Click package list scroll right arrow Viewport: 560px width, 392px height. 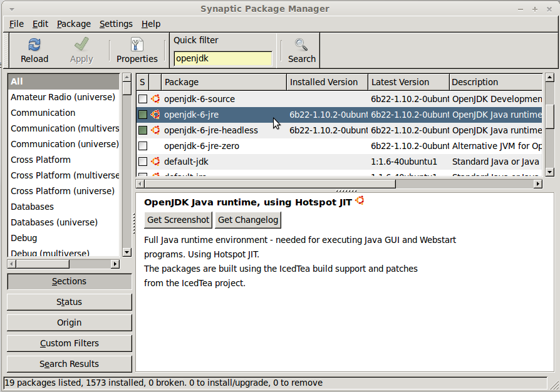click(538, 184)
